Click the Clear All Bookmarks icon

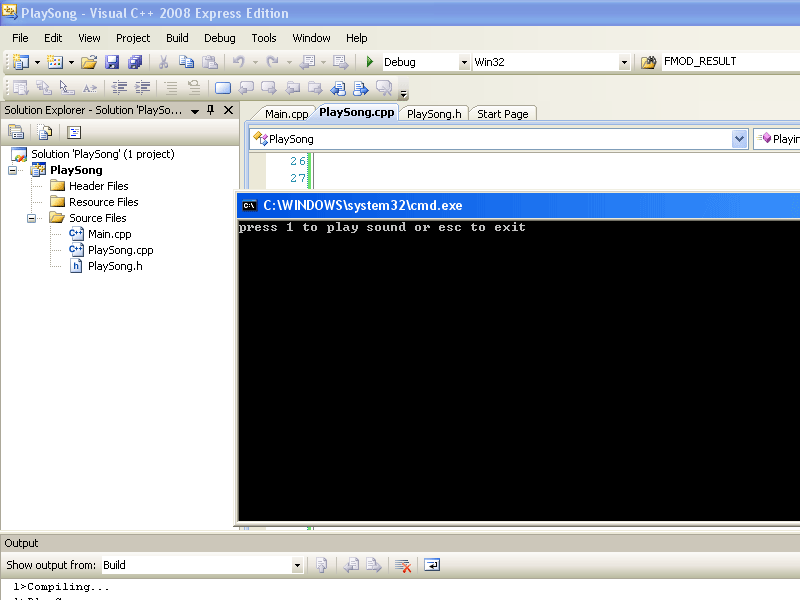384,88
